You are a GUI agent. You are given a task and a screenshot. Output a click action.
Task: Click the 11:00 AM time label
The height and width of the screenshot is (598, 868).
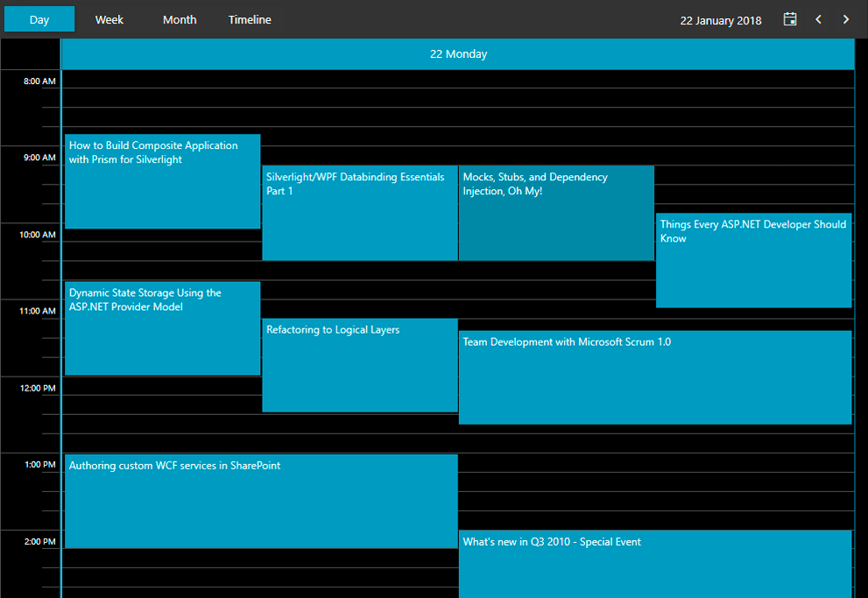tap(38, 311)
